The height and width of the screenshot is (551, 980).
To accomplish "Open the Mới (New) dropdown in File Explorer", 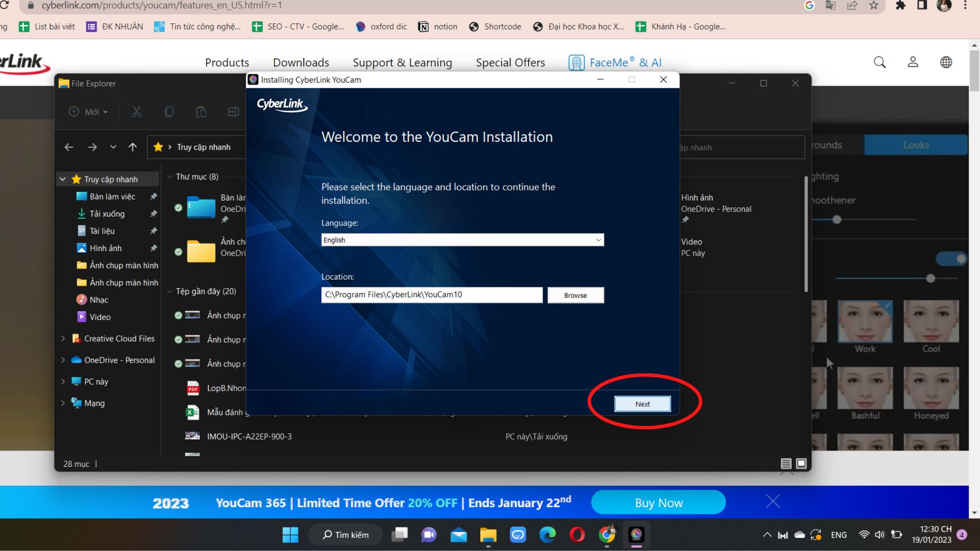I will pyautogui.click(x=89, y=112).
